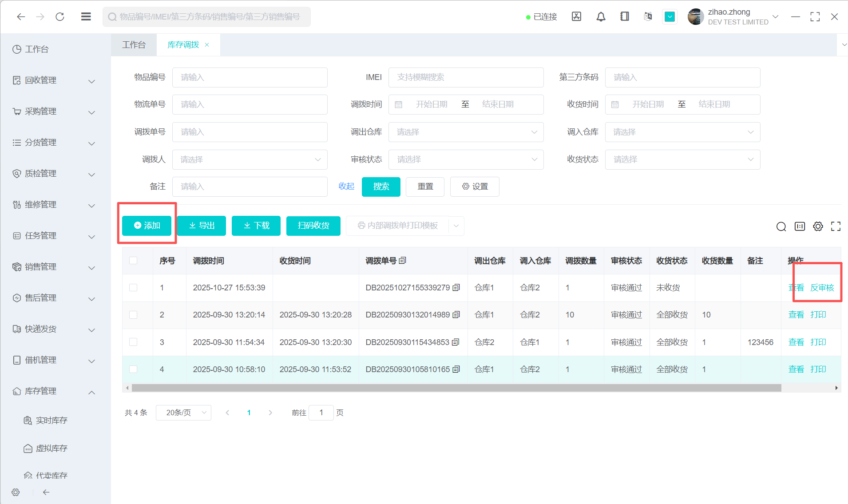Toggle the select-all header checkbox
Viewport: 848px width, 504px height.
pyautogui.click(x=133, y=261)
